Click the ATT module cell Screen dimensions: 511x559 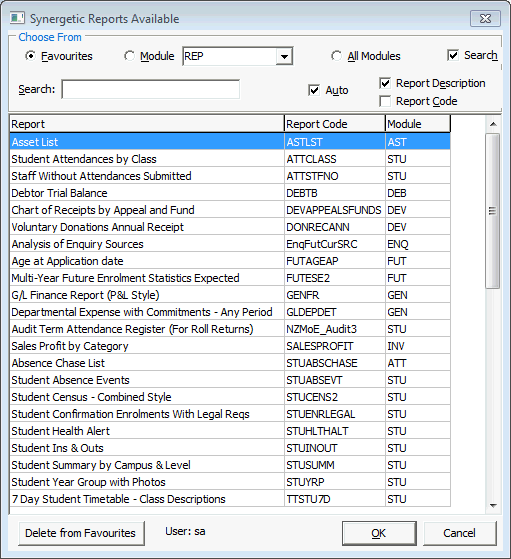click(418, 363)
